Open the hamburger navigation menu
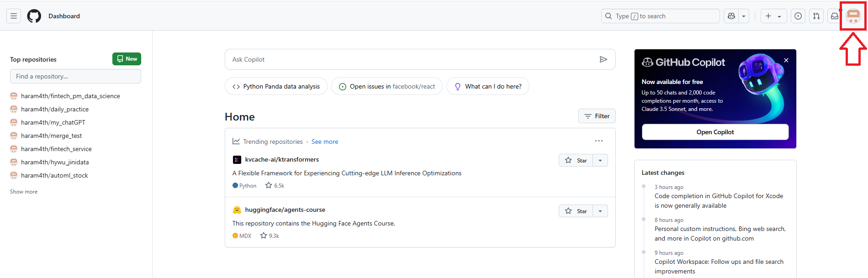 [14, 16]
